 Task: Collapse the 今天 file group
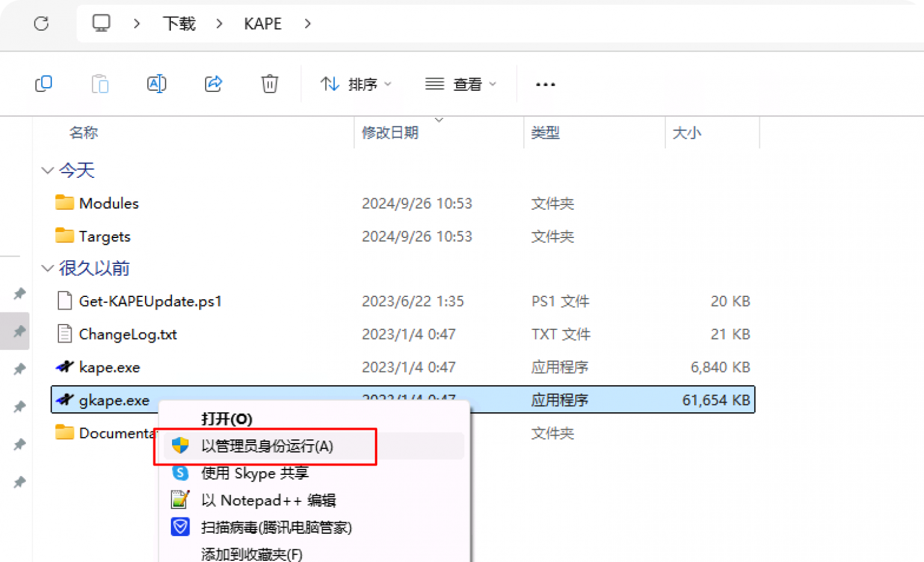(x=48, y=170)
